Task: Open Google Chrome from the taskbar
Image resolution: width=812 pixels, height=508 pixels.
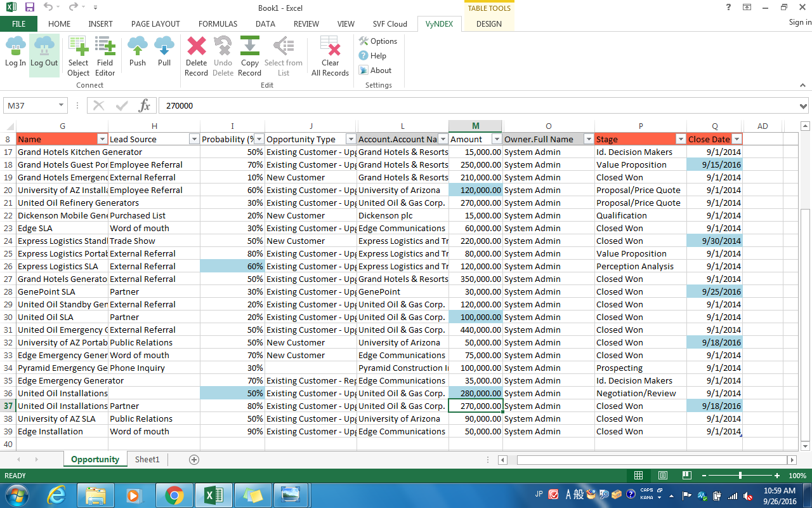Action: [x=174, y=495]
